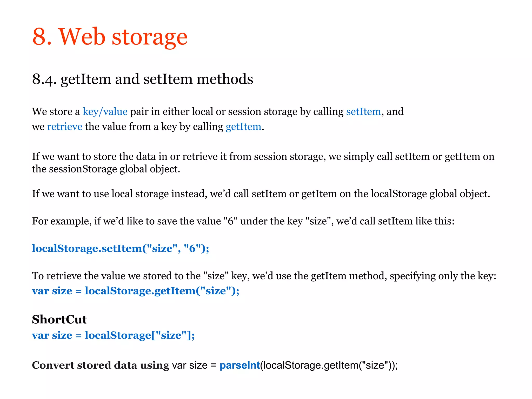This screenshot has width=532, height=399.
Task: Select the '8.4. getItem and setItem methods' heading
Action: click(143, 79)
